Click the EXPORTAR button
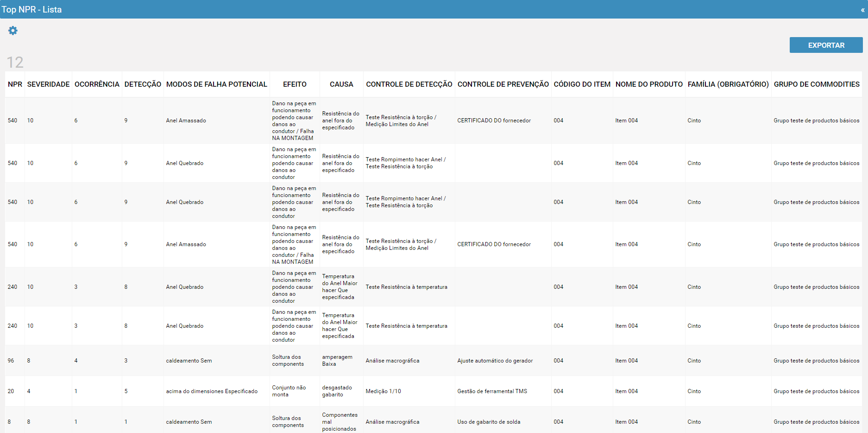Viewport: 868px width, 433px height. point(826,45)
